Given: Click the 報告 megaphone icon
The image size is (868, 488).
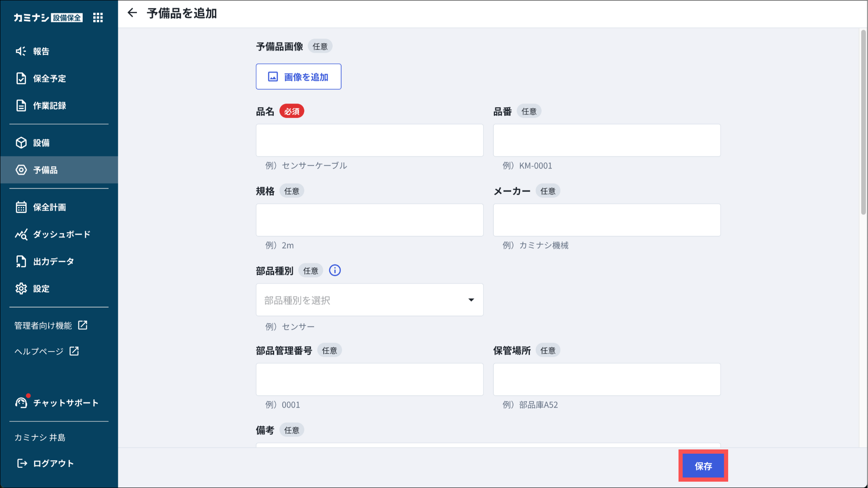Looking at the screenshot, I should (x=21, y=51).
